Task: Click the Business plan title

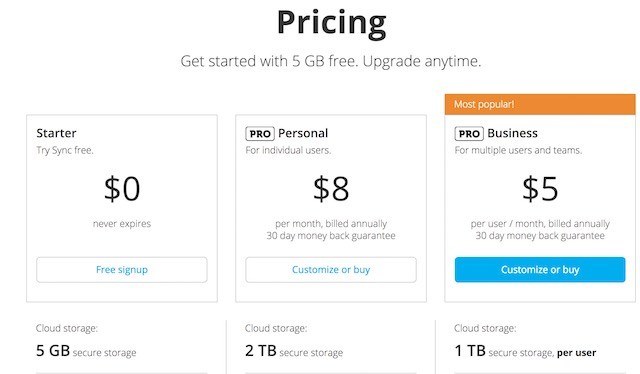Action: click(x=512, y=133)
